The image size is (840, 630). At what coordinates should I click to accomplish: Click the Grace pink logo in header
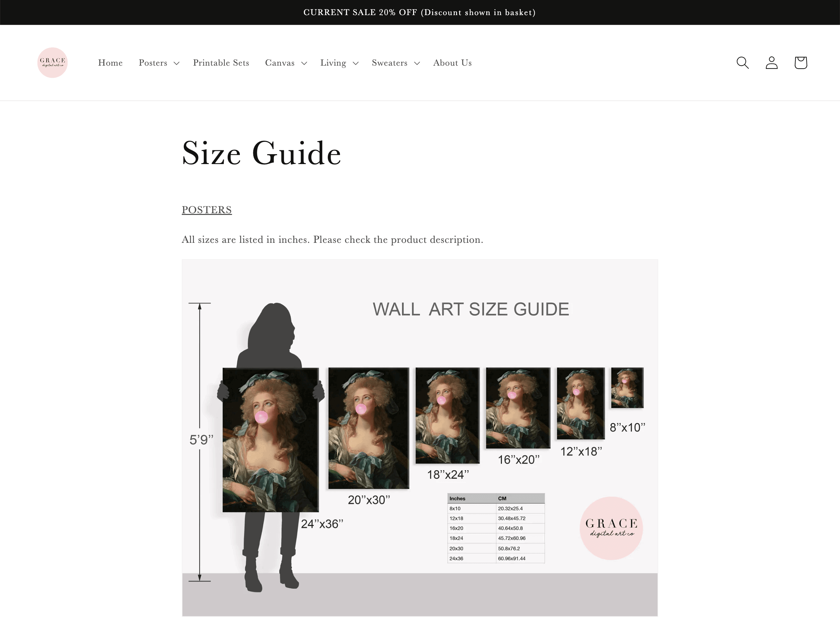(52, 63)
